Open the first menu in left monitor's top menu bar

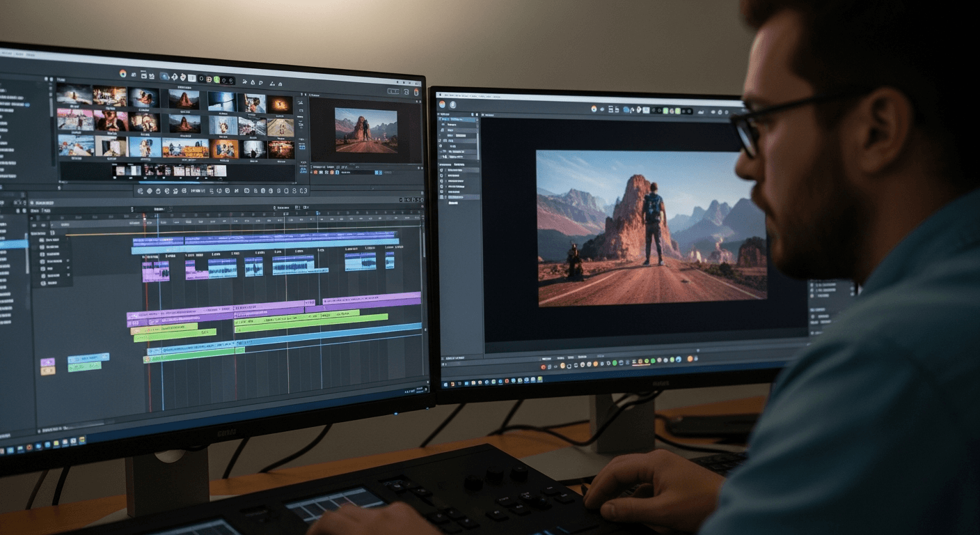(x=6, y=53)
